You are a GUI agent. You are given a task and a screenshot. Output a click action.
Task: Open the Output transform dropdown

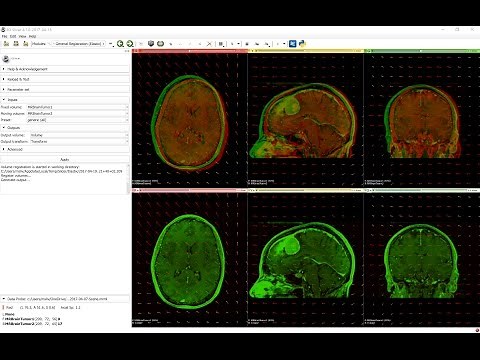tap(79, 141)
